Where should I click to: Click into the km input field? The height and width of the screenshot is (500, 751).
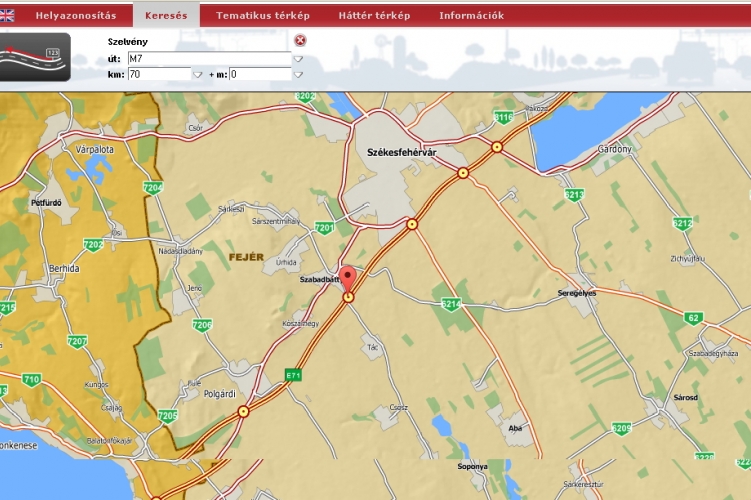(x=158, y=74)
